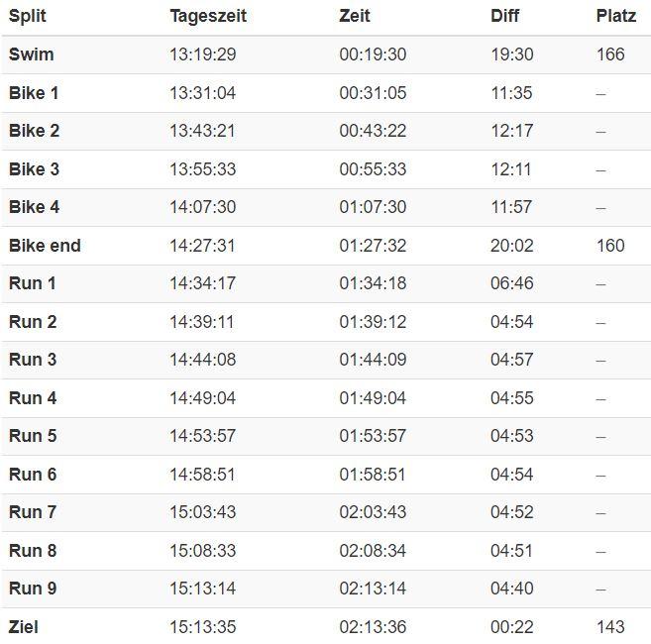Click Run 7 time 02:03:43
The height and width of the screenshot is (644, 651).
pyautogui.click(x=373, y=512)
